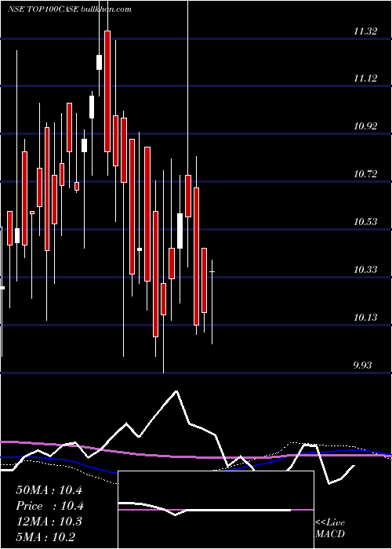
Task: Click the last doji candlestick
Action: click(212, 271)
